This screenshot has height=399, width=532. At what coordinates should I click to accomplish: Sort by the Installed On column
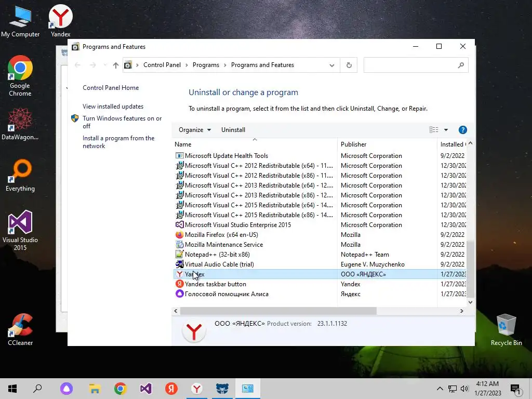click(x=453, y=144)
